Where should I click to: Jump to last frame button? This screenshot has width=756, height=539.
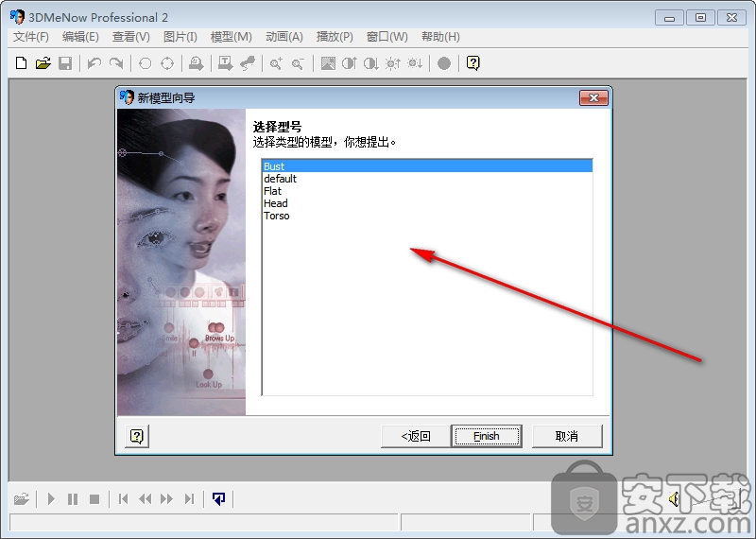click(x=189, y=498)
